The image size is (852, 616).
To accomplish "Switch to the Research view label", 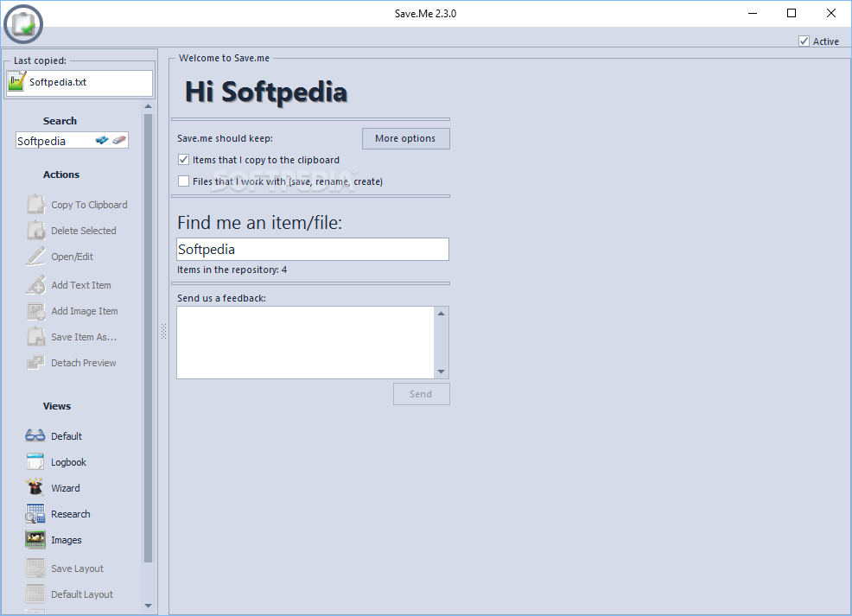I will pyautogui.click(x=71, y=514).
